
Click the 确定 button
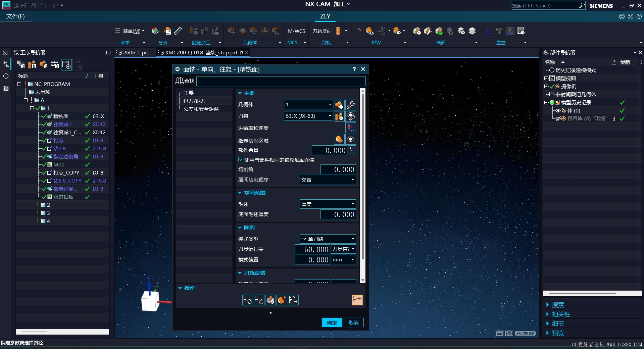tap(332, 322)
